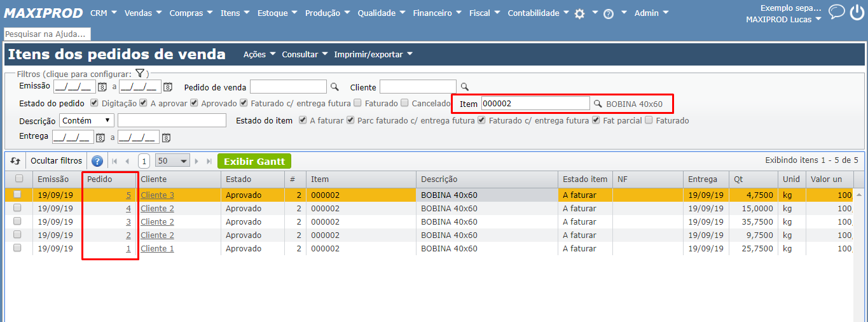The height and width of the screenshot is (322, 868).
Task: Open the Estoque menu
Action: pyautogui.click(x=277, y=13)
